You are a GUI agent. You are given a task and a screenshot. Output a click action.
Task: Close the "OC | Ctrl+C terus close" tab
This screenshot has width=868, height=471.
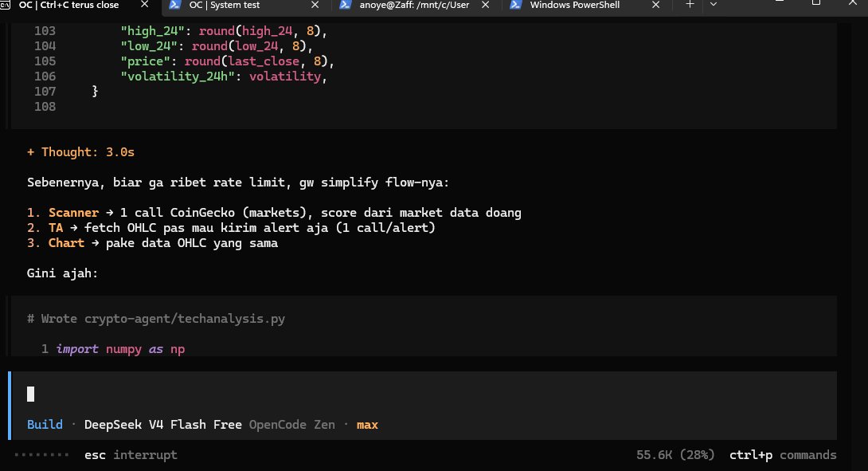144,5
